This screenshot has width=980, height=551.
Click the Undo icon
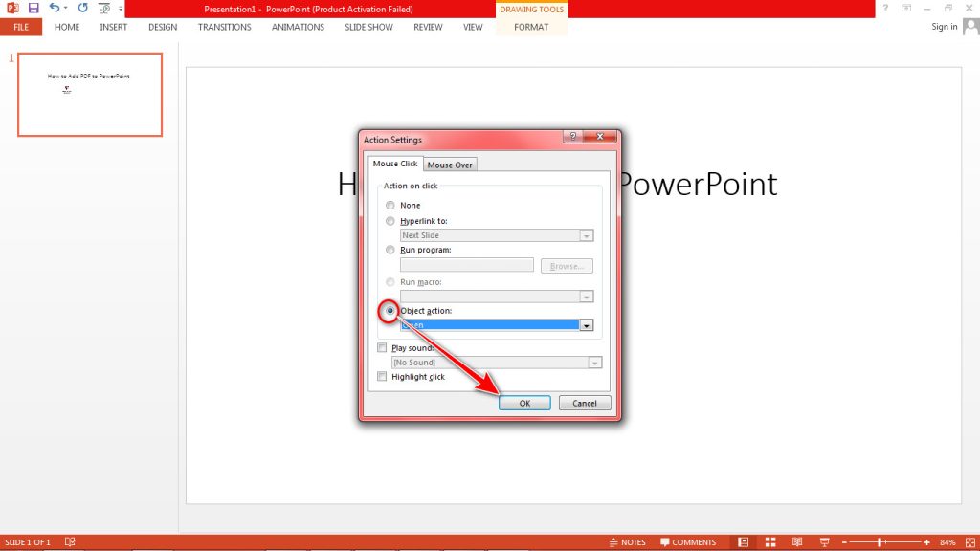tap(55, 9)
